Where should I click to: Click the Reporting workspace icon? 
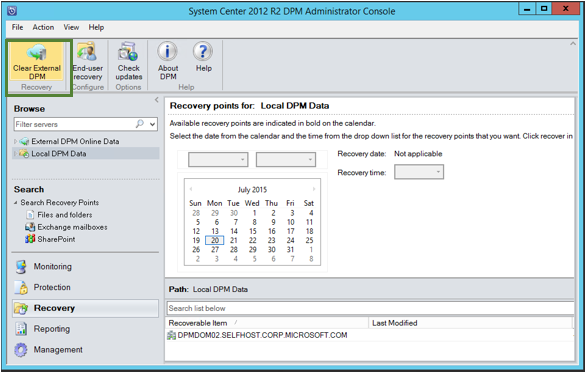tap(21, 329)
